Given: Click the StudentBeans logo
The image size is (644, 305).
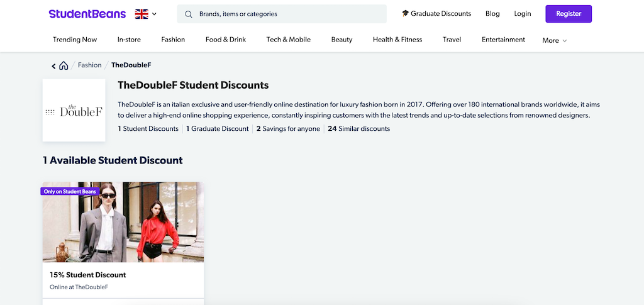Looking at the screenshot, I should 87,14.
